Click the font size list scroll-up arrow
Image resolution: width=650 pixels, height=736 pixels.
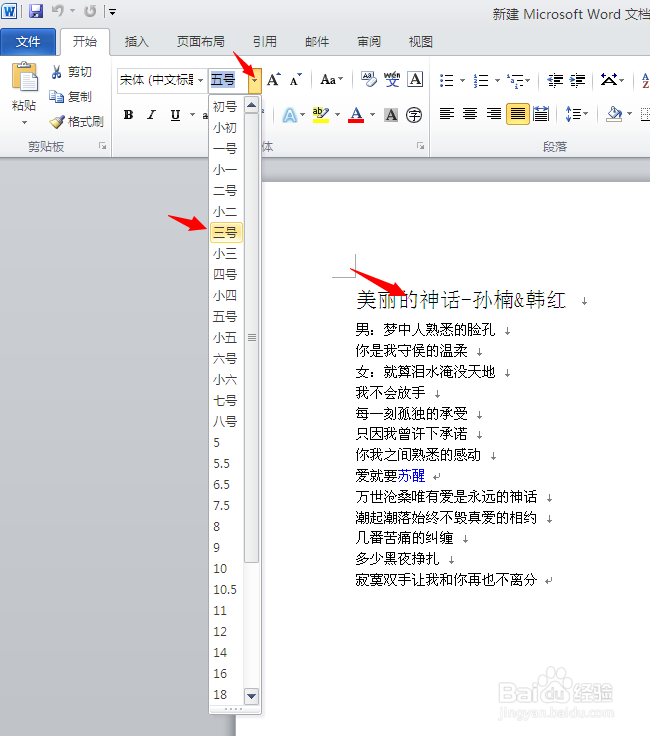point(252,105)
